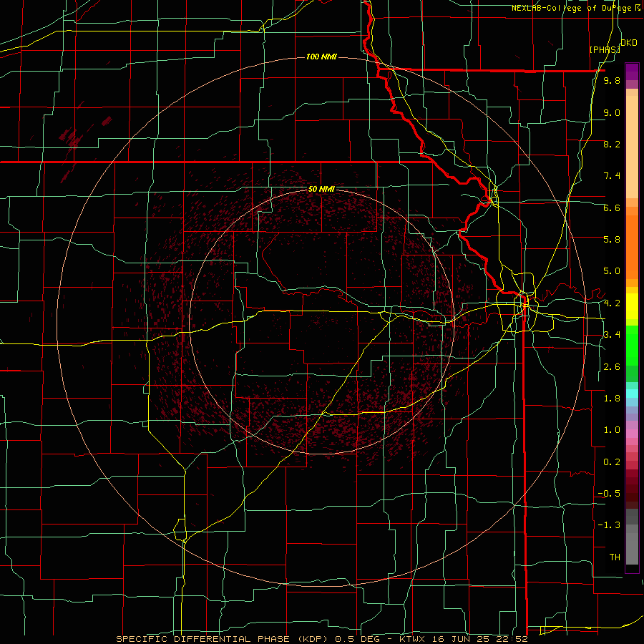Click the [PHAS] units label
The height and width of the screenshot is (644, 644).
click(605, 50)
